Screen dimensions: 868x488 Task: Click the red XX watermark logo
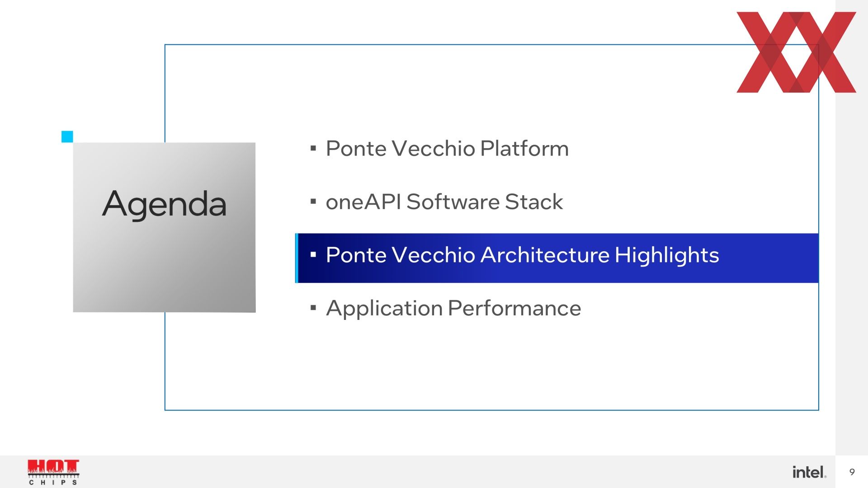coord(796,52)
